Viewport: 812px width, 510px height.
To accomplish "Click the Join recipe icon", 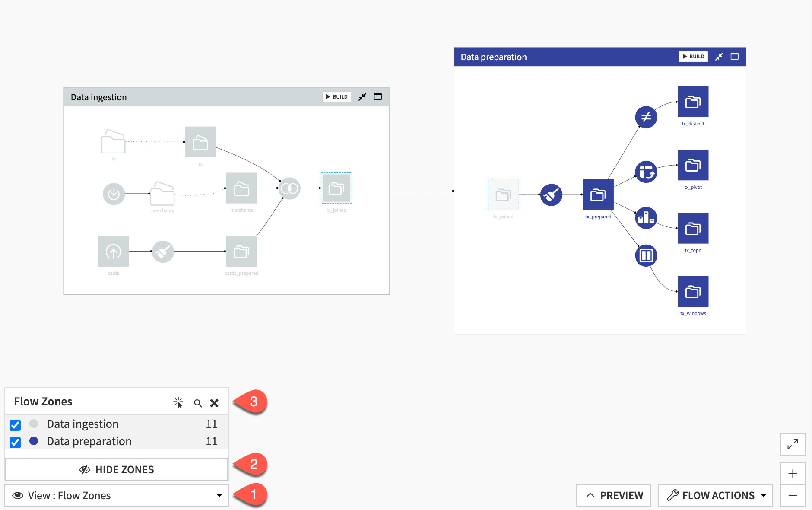I will point(289,188).
